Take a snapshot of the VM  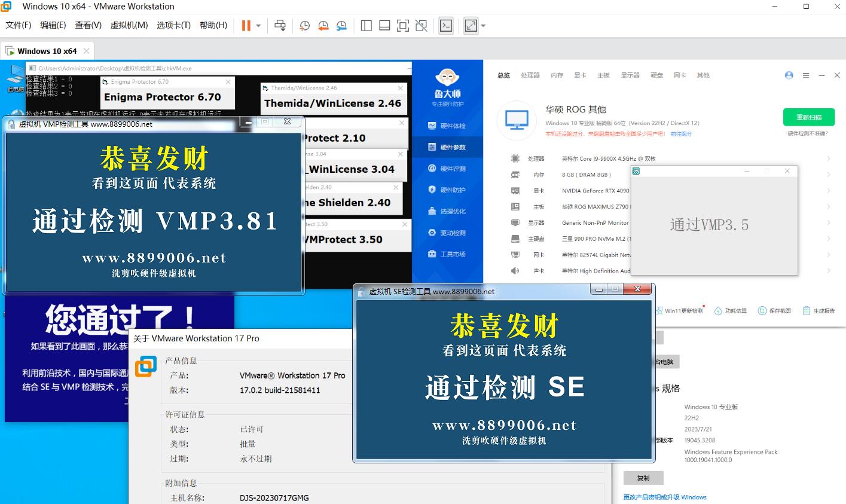(305, 26)
